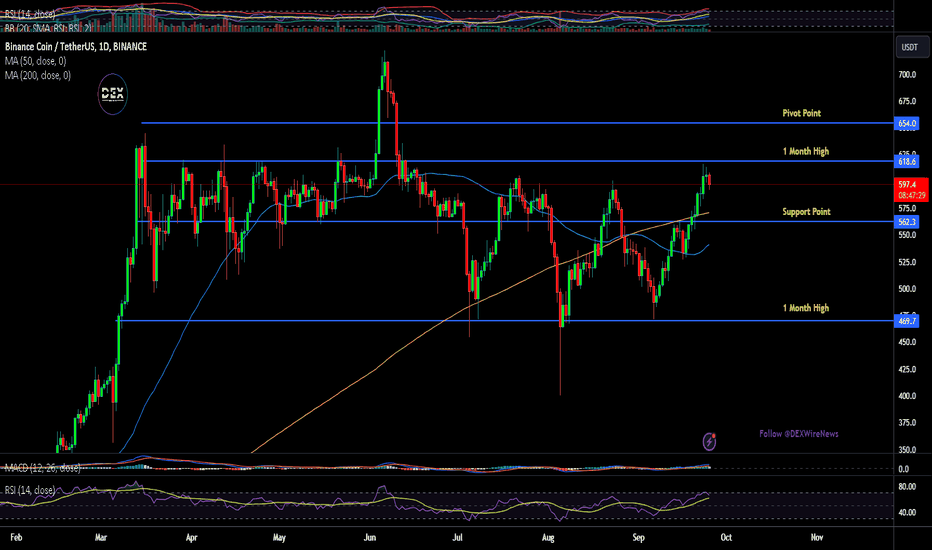This screenshot has height=550, width=932.
Task: Click the Oct label on time axis
Action: point(726,538)
